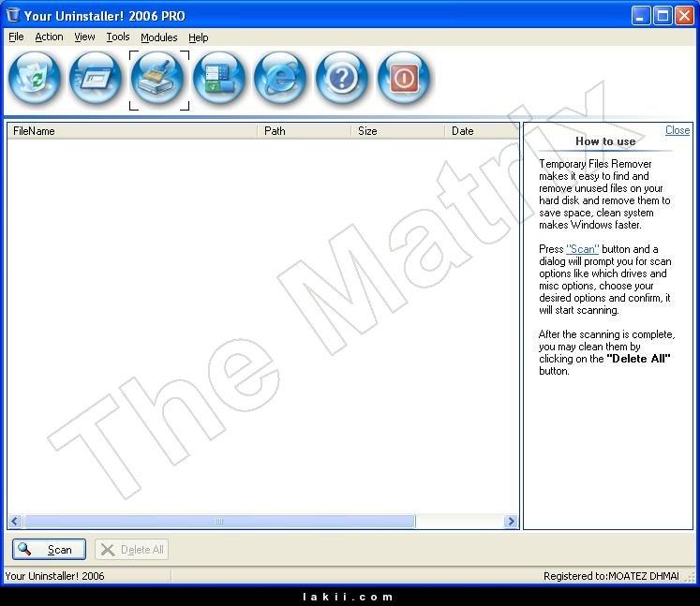Maximize the Your Uninstaller window
The width and height of the screenshot is (700, 606).
click(663, 16)
